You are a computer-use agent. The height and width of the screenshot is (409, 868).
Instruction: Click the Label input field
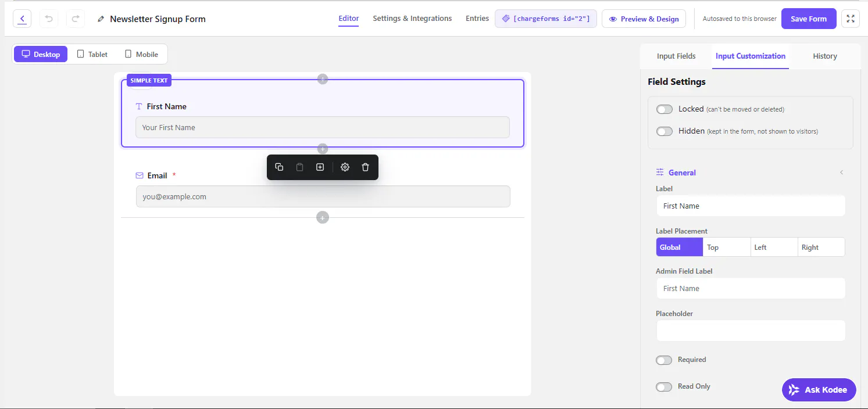point(751,206)
